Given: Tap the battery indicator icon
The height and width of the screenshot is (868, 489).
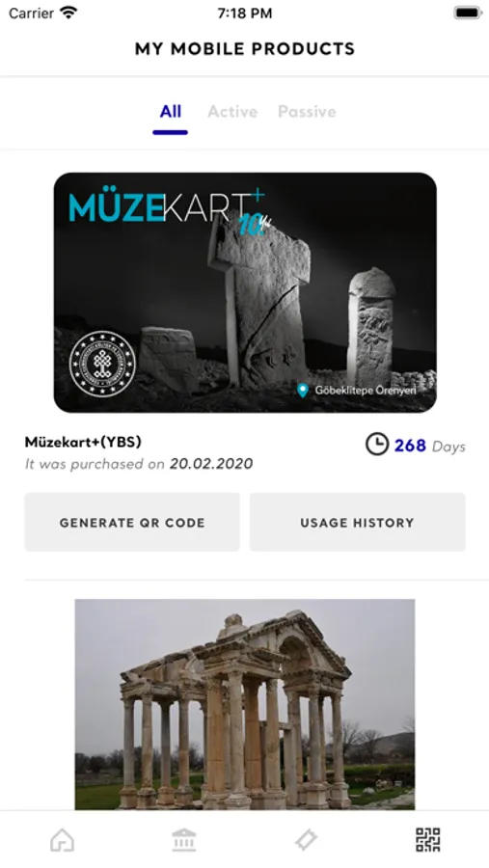Looking at the screenshot, I should pos(468,13).
